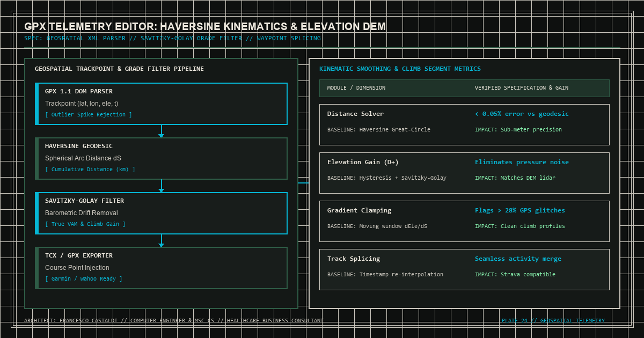Click 'Flags > 28% GPS glitches' value
This screenshot has width=644, height=338.
coord(520,210)
